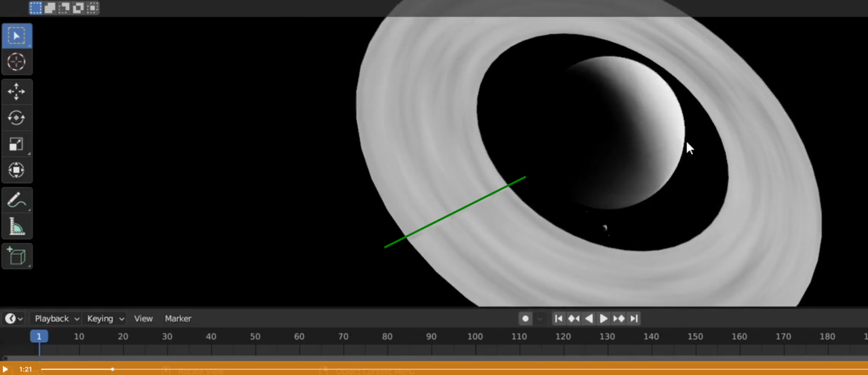Viewport: 868px width, 375px height.
Task: Click the green Y axis line
Action: [x=454, y=212]
